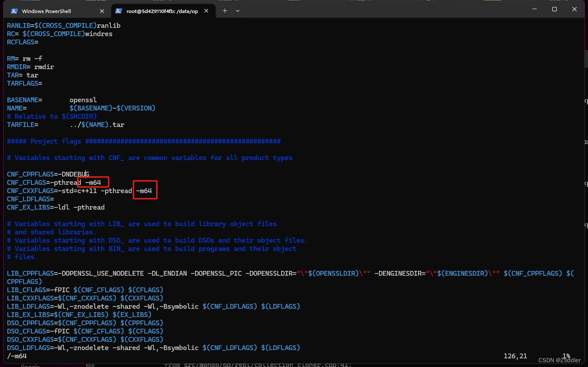Click the RC= $(CROSS_COMPILE)windres line

60,34
